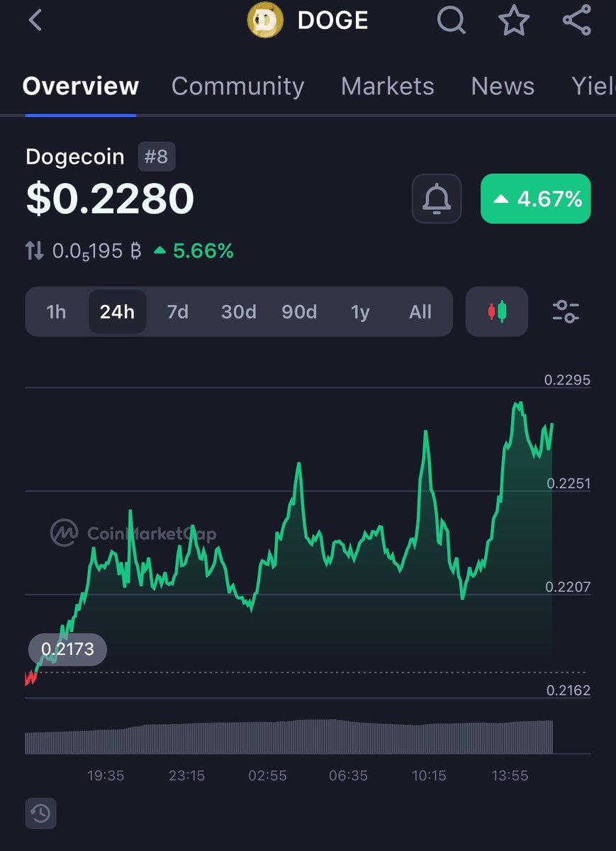Swap price denomination to Bitcoin
Screen dimensions: 616x851
click(x=35, y=250)
